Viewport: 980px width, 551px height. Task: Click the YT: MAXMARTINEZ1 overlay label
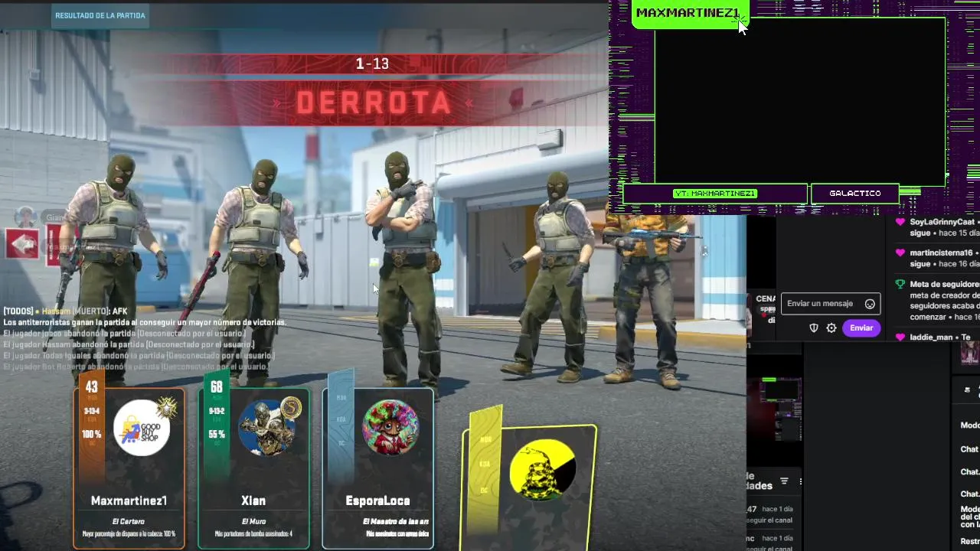coord(715,194)
